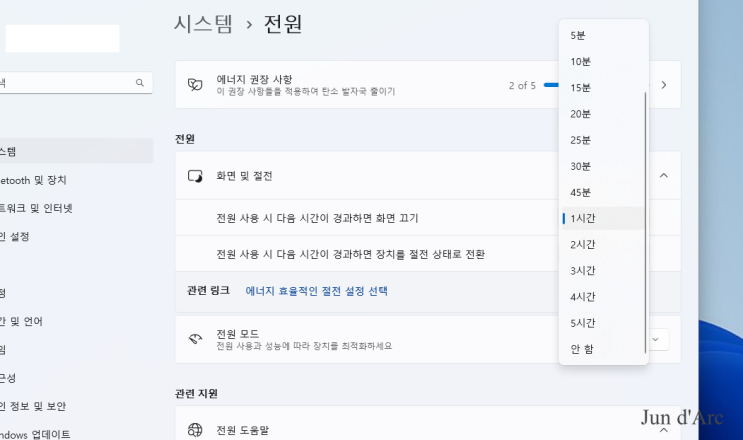Open 개인 정보 및 보안 sidebar item

click(33, 406)
